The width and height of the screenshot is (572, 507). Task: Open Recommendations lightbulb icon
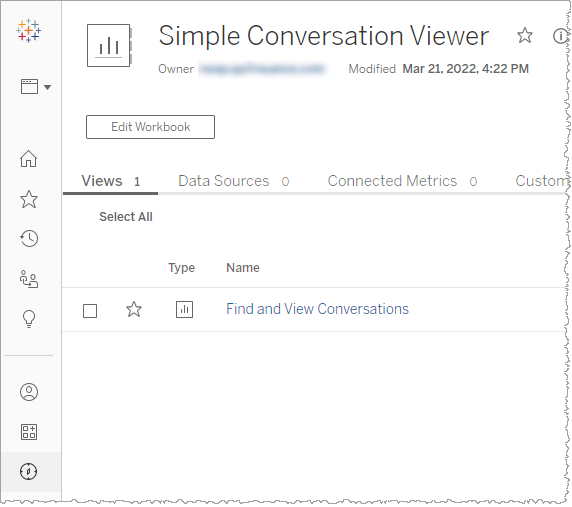29,319
